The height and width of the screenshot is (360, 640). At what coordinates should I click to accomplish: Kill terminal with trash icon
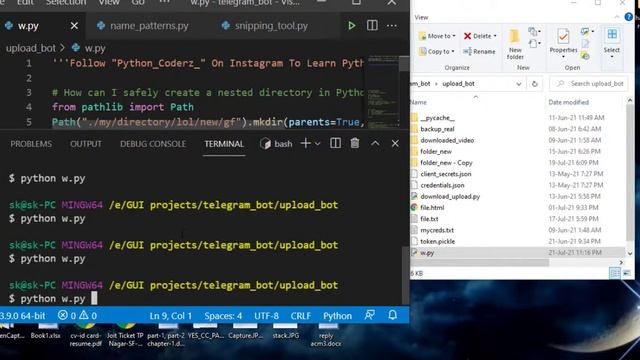tap(355, 143)
